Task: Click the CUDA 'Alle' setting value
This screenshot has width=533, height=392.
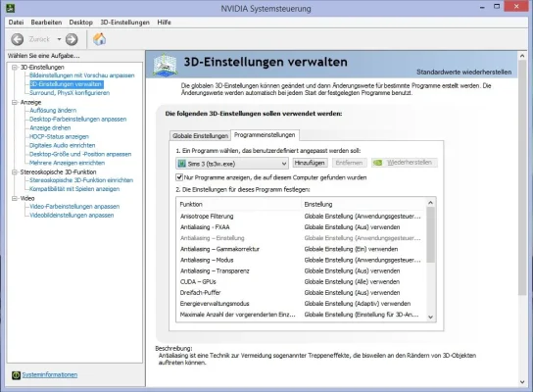Action: coord(352,282)
